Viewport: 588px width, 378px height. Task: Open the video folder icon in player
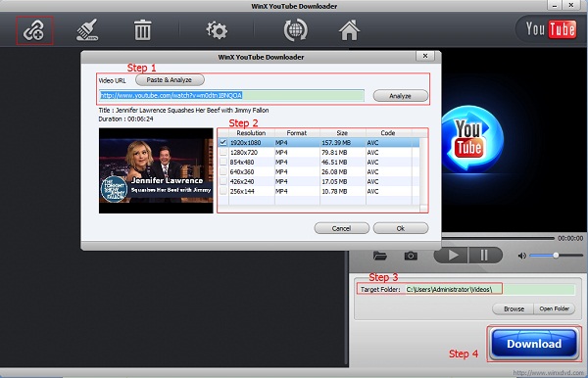(380, 256)
